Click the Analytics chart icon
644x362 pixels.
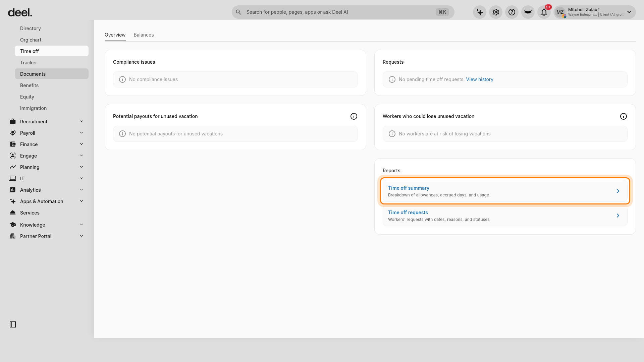tap(13, 190)
